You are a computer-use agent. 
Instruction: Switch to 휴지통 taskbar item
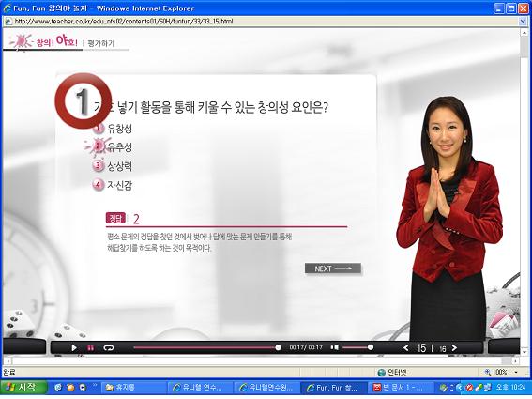tap(133, 388)
